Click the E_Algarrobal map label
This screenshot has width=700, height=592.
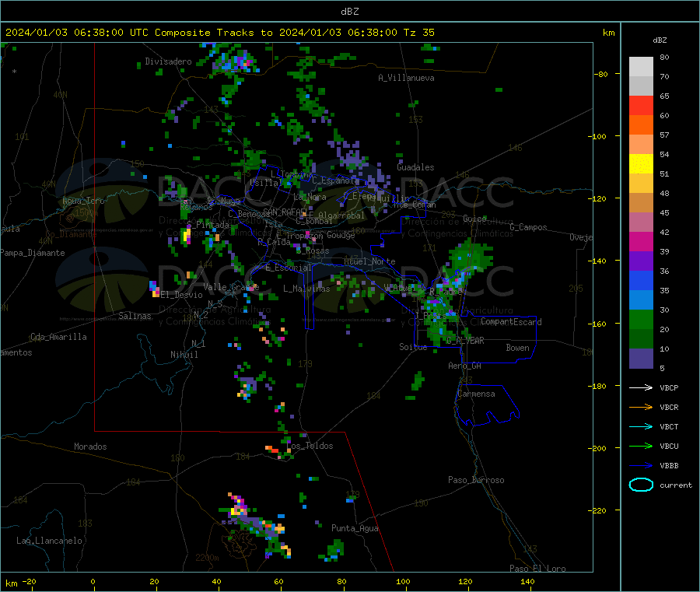click(336, 215)
